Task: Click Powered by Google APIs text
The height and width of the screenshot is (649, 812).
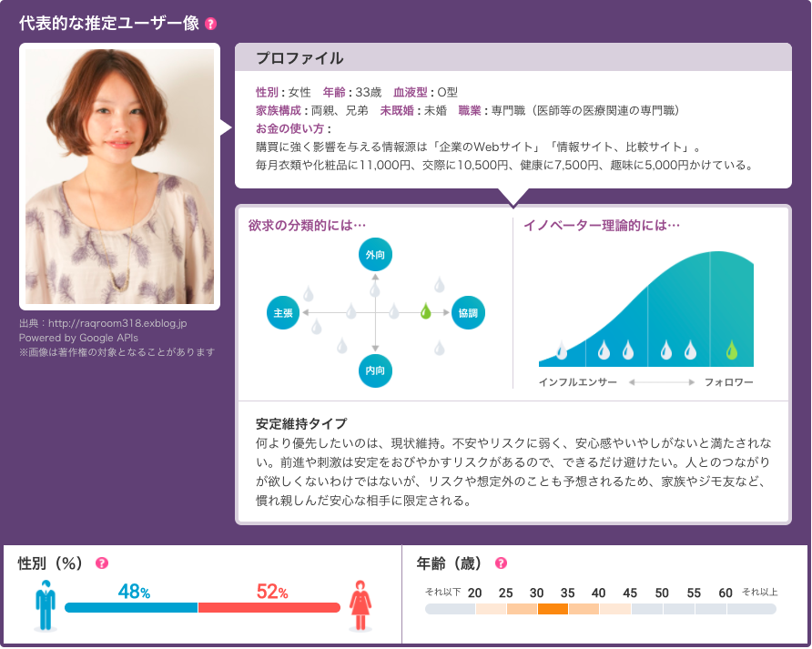Action: tap(78, 338)
